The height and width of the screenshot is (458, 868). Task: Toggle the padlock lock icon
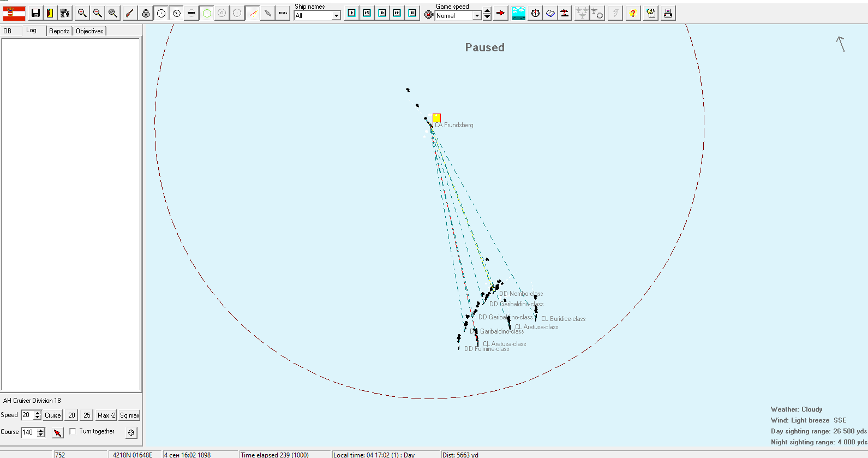coord(146,13)
